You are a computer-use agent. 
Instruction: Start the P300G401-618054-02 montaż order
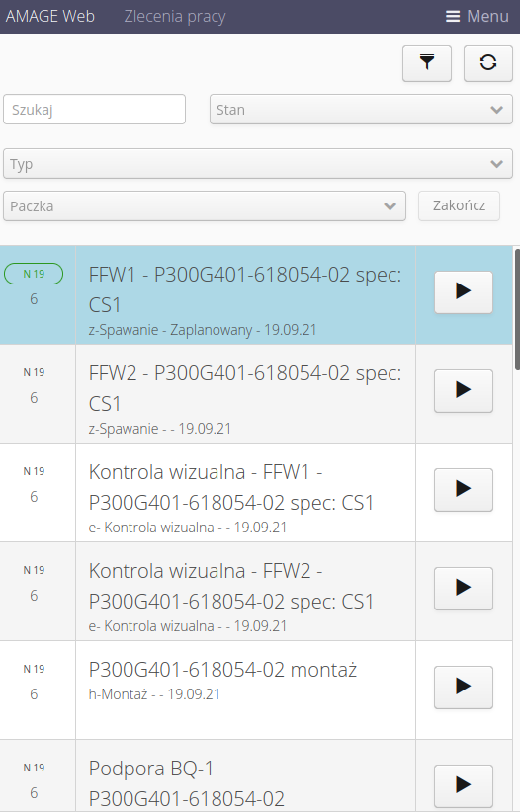(x=464, y=688)
